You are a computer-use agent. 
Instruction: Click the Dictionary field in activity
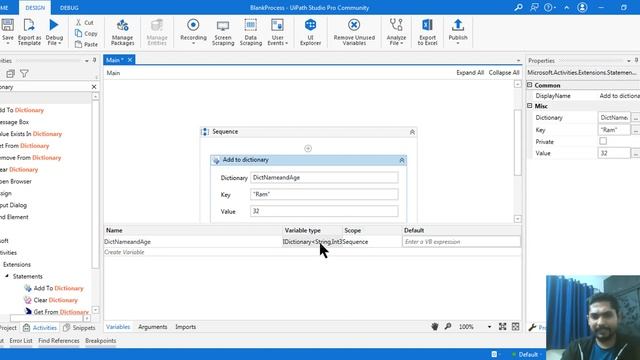(x=324, y=178)
